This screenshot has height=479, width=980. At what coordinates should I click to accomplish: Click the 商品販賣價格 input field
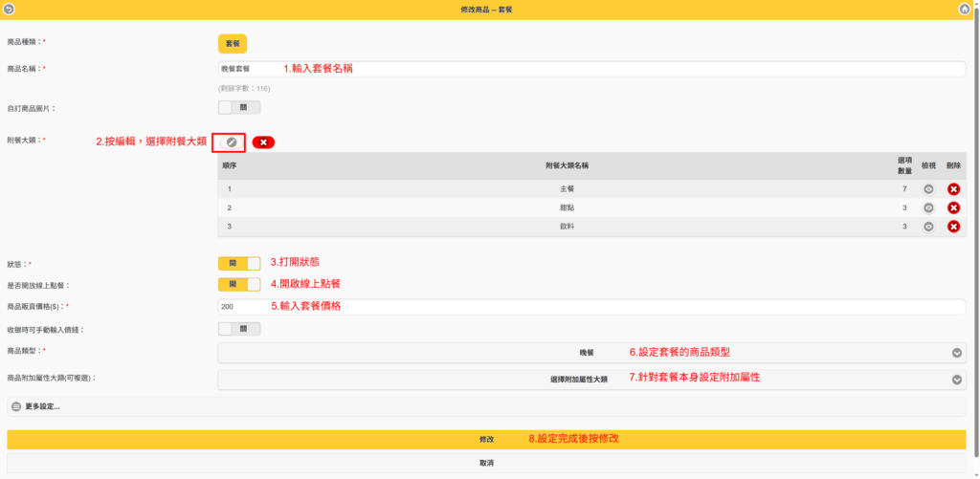pos(591,307)
